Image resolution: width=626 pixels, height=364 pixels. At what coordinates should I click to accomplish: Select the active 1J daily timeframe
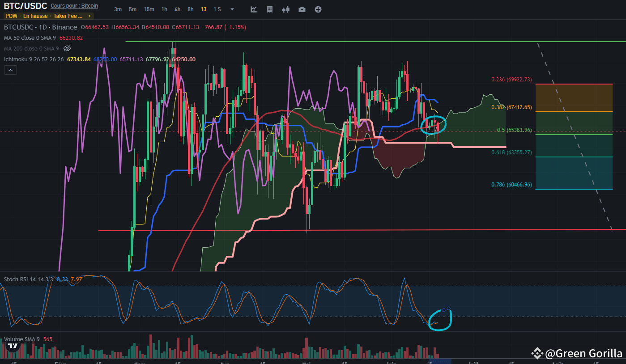[x=204, y=9]
